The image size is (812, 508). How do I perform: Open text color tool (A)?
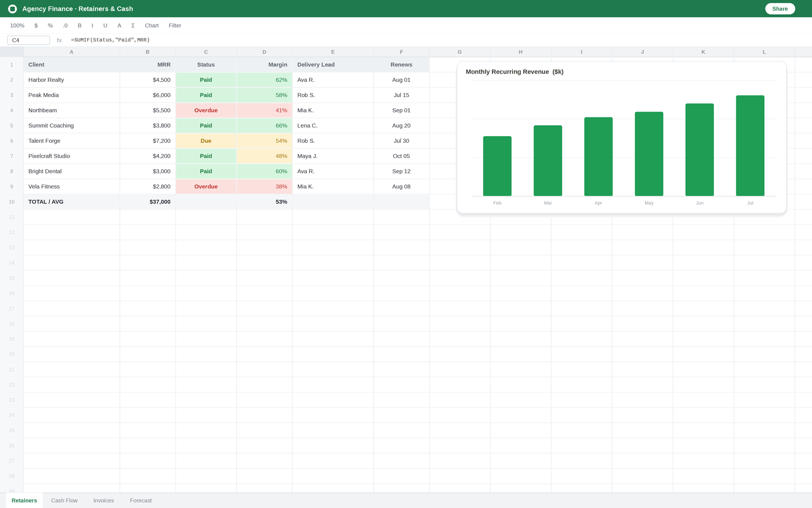[x=119, y=25]
